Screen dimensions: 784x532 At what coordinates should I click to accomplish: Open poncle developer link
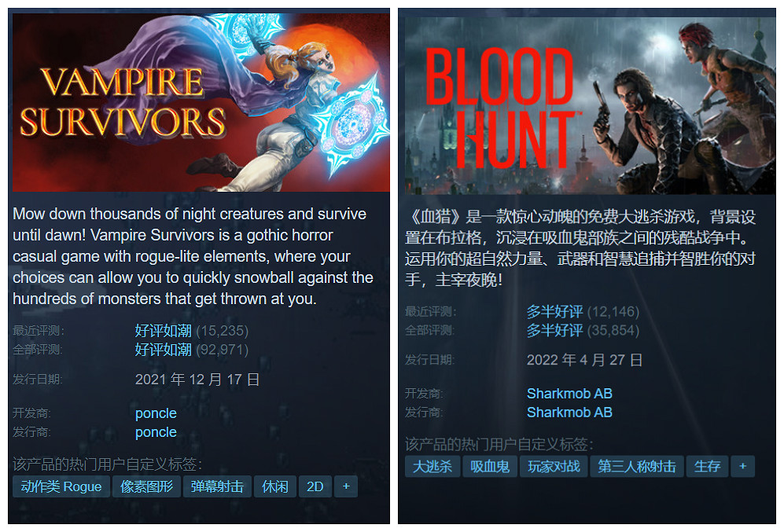156,413
